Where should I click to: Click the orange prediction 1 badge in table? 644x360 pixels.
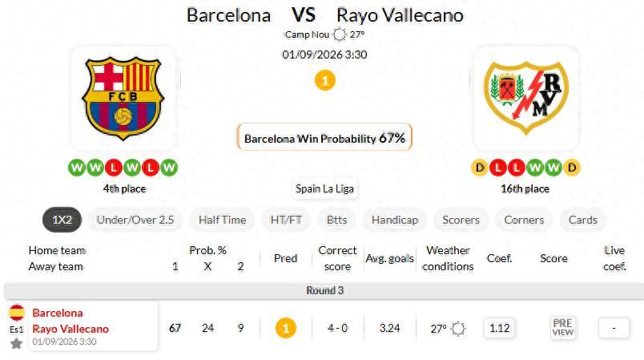[286, 328]
